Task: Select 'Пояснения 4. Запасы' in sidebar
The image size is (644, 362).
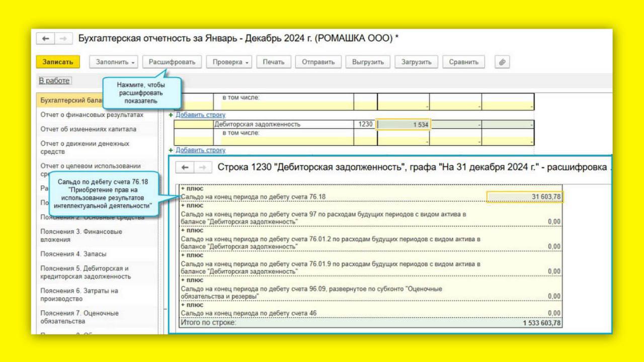Action: (73, 254)
